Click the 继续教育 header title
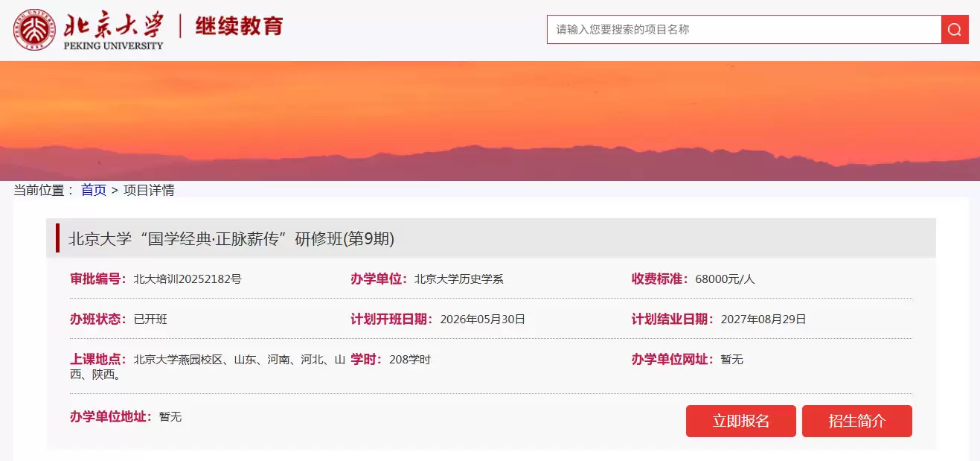The width and height of the screenshot is (980, 461). (240, 26)
